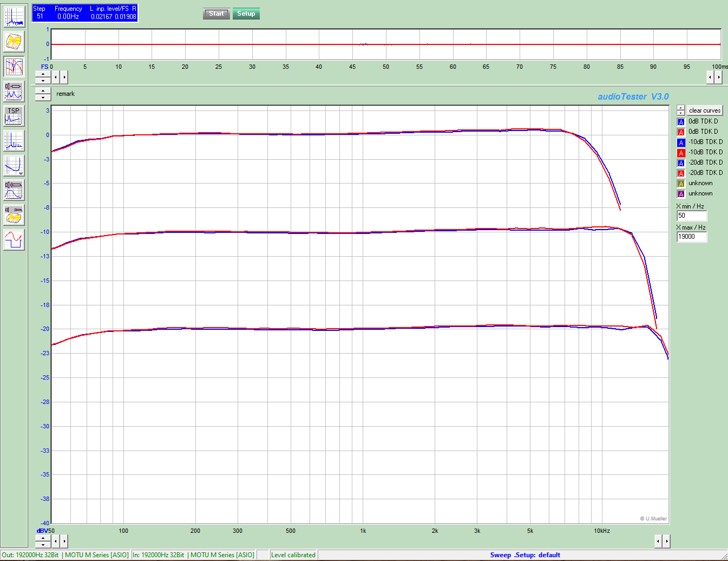This screenshot has height=561, width=728.
Task: Click right arrow beside the FS spinner
Action: pos(64,77)
